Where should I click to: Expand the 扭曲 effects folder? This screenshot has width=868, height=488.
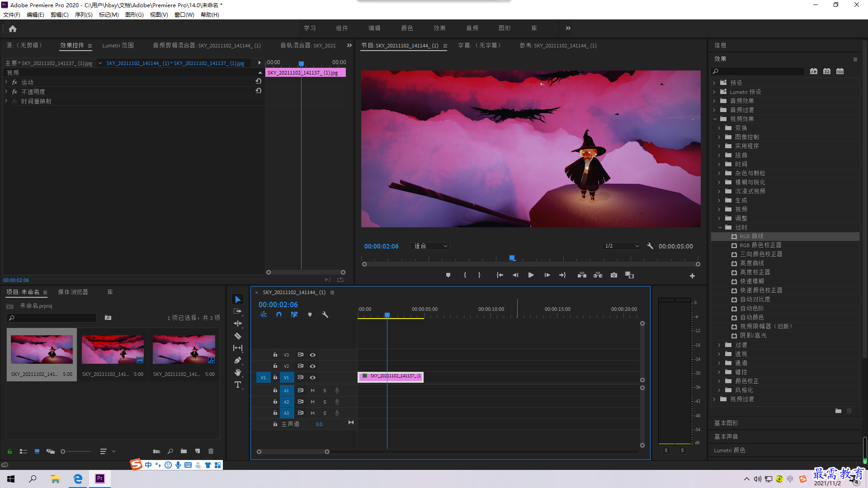click(719, 155)
